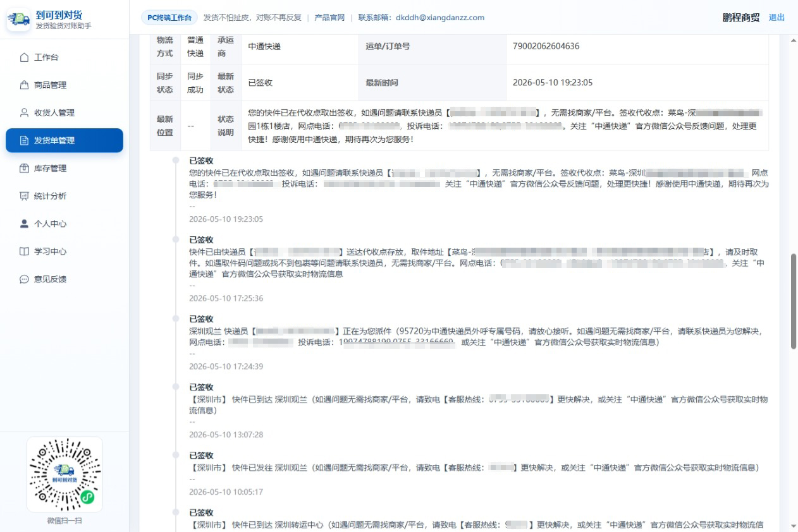
Task: Click timeline dot for the 17:25:36 entry
Action: [175, 239]
